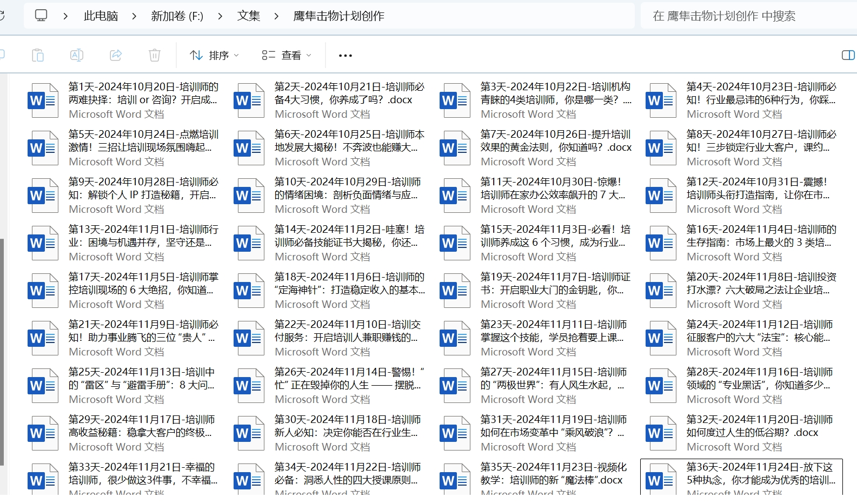The width and height of the screenshot is (857, 504).
Task: Click the This PC monitor icon in address bar
Action: pyautogui.click(x=41, y=15)
